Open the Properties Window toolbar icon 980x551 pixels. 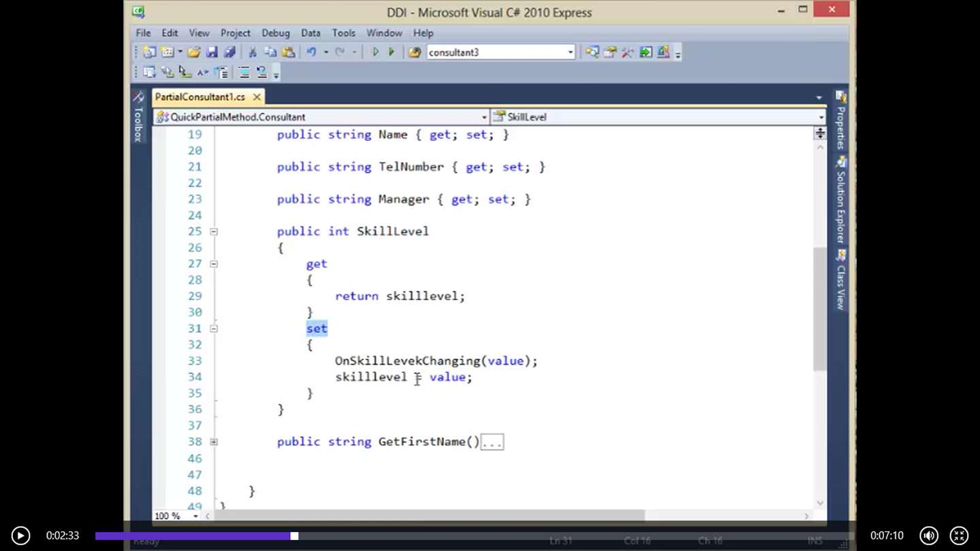tap(610, 52)
